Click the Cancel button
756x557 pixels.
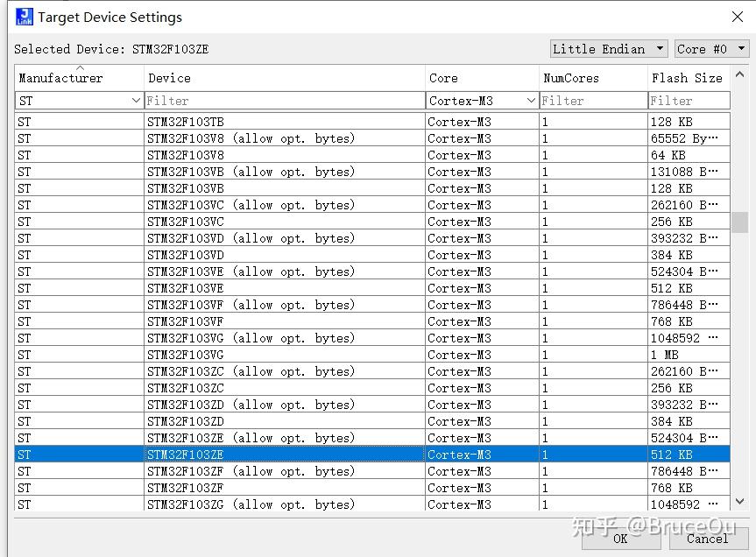707,539
